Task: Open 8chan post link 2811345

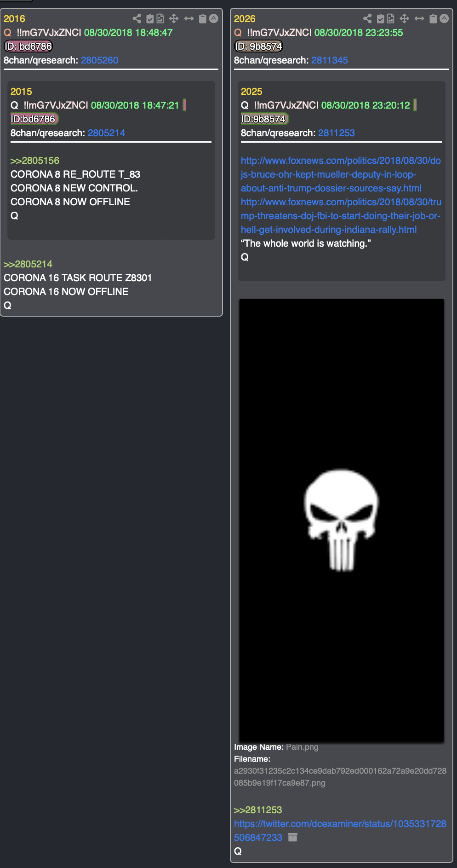Action: click(330, 60)
